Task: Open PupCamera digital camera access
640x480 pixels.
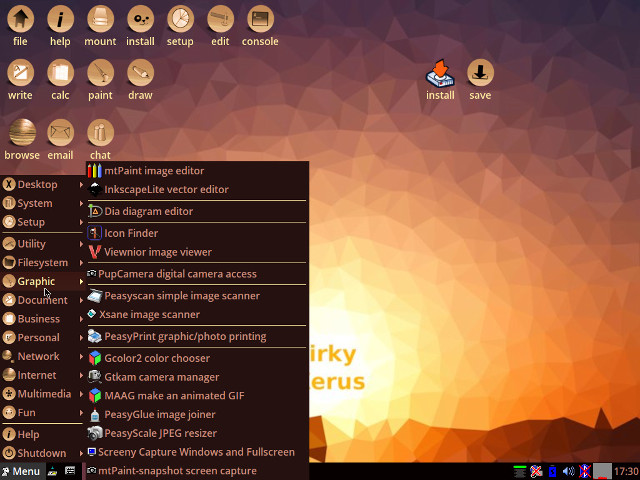Action: pyautogui.click(x=197, y=274)
